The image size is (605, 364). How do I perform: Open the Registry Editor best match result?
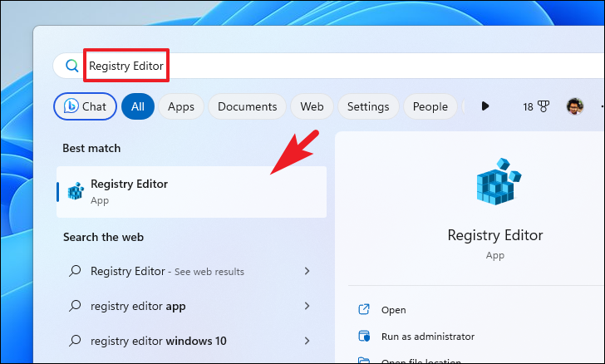pos(191,192)
